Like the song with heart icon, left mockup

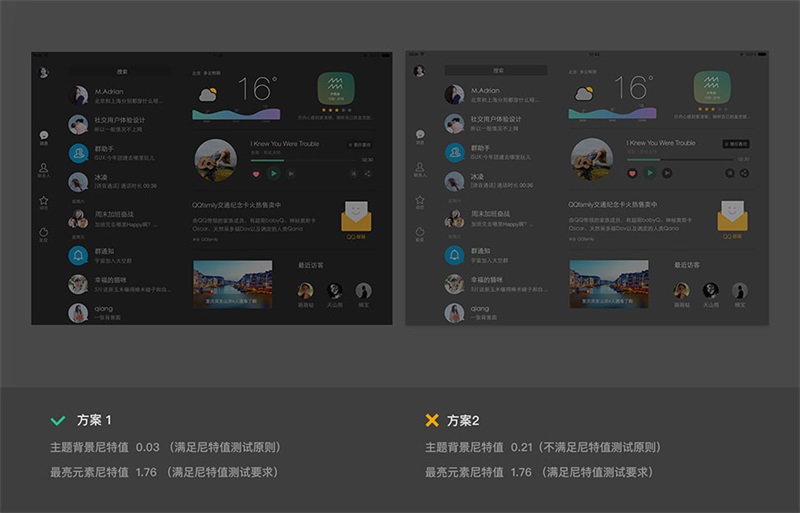(x=256, y=173)
